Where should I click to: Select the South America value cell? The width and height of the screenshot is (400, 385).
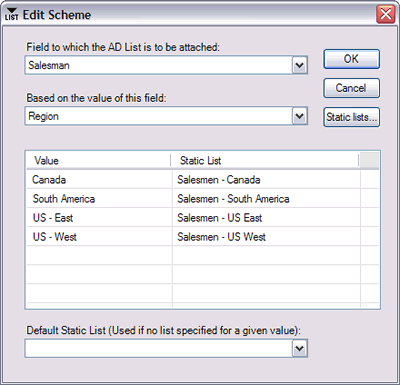point(99,199)
